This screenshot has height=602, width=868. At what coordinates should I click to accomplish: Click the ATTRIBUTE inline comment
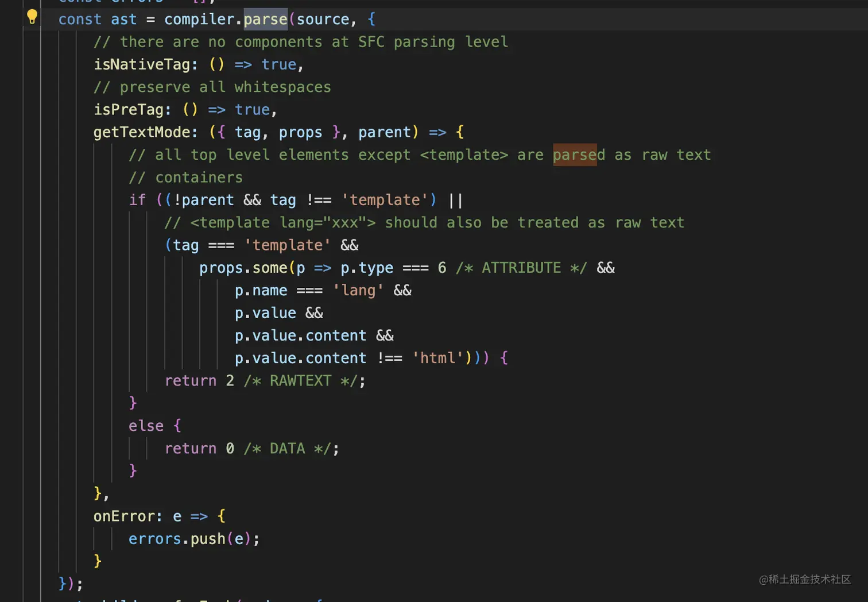(521, 268)
